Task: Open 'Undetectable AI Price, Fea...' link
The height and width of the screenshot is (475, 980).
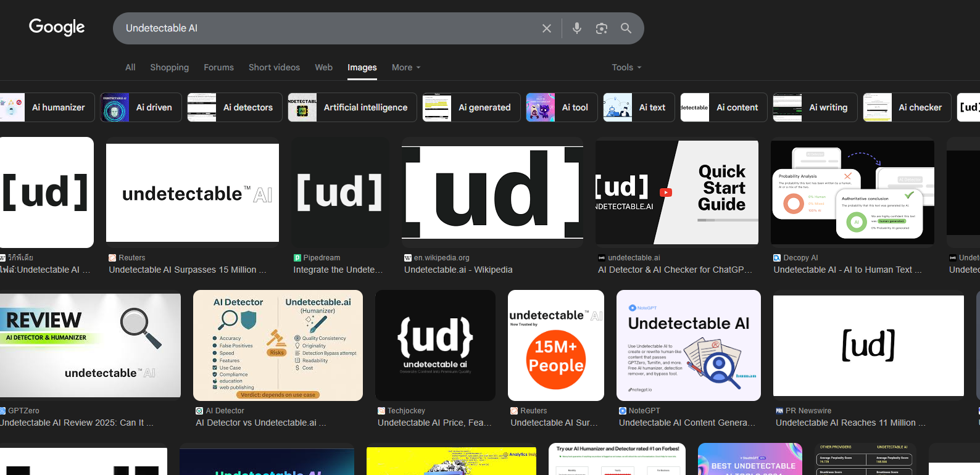Action: point(434,423)
